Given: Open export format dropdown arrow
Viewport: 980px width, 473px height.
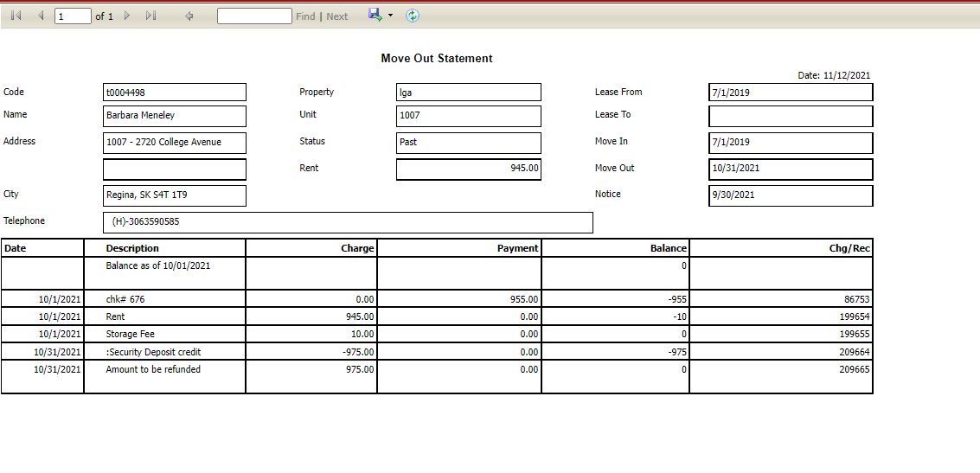Looking at the screenshot, I should 391,16.
